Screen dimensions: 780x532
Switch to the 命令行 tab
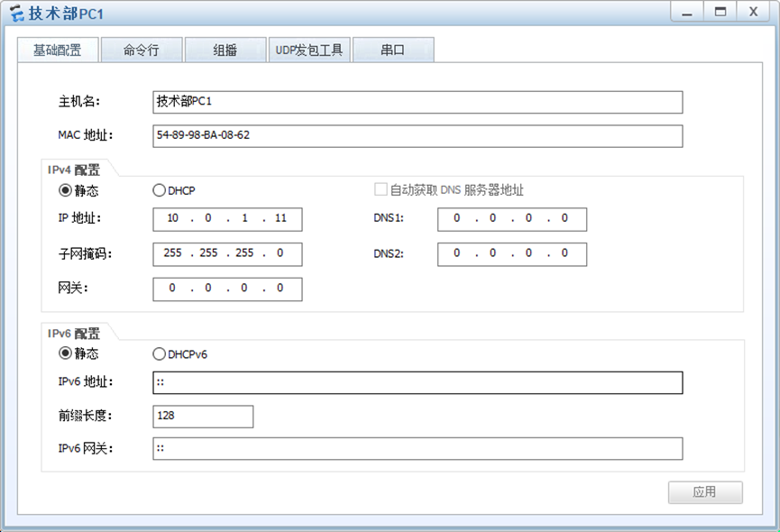click(x=141, y=50)
